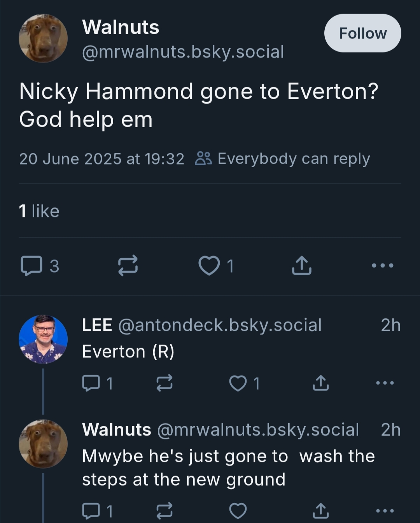The width and height of the screenshot is (420, 523).
Task: Share the wash the steps comment
Action: click(x=321, y=511)
